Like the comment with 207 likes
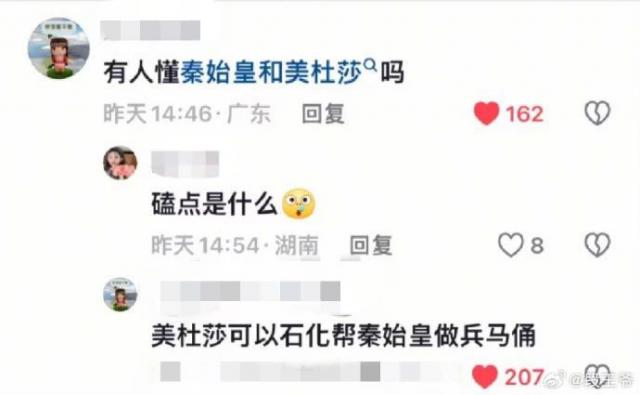This screenshot has width=640, height=395. pos(484,376)
